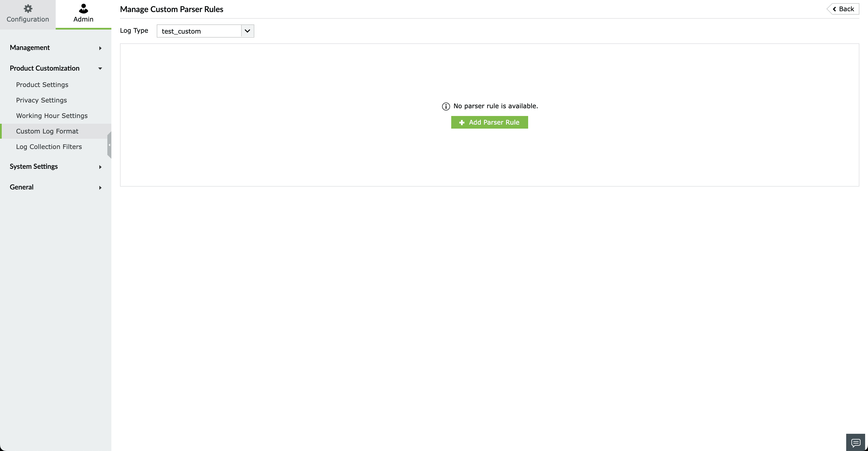The image size is (868, 451).
Task: Open Privacy Settings menu item
Action: coord(41,100)
